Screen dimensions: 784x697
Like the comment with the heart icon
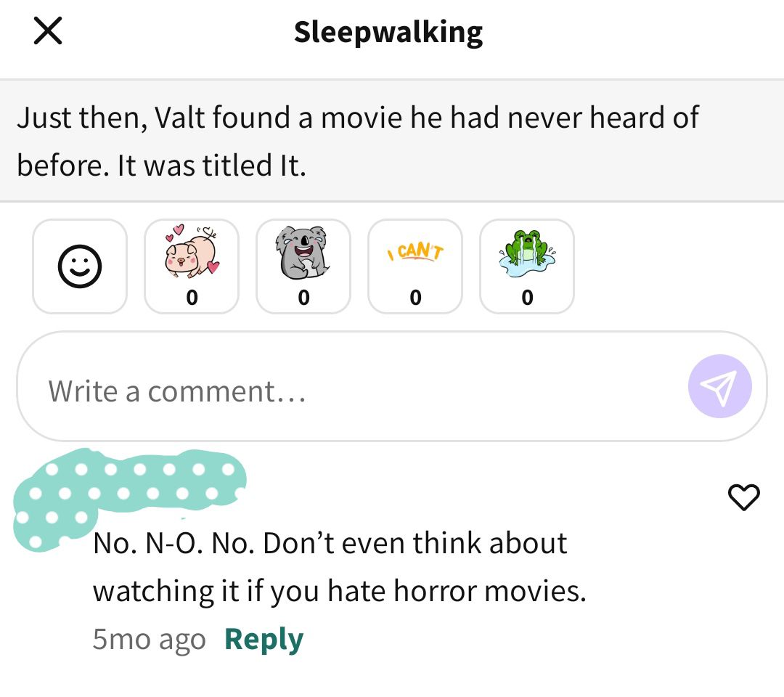click(x=743, y=497)
